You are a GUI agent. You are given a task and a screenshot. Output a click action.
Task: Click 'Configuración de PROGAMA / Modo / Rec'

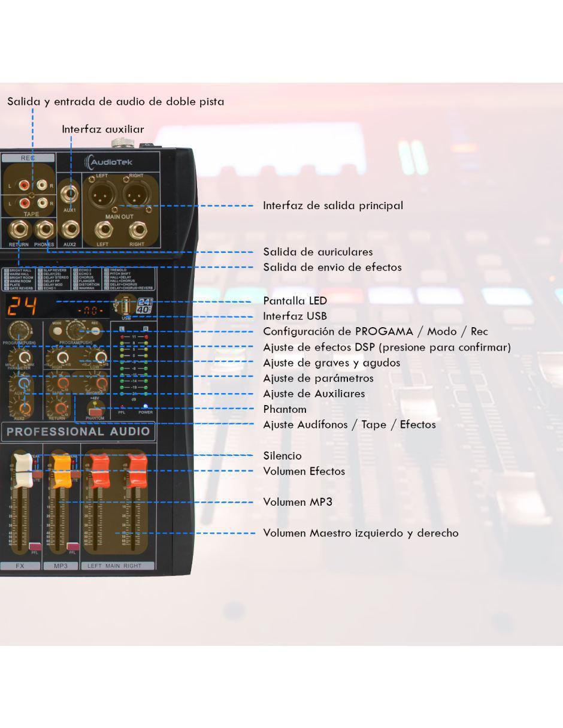pyautogui.click(x=376, y=332)
